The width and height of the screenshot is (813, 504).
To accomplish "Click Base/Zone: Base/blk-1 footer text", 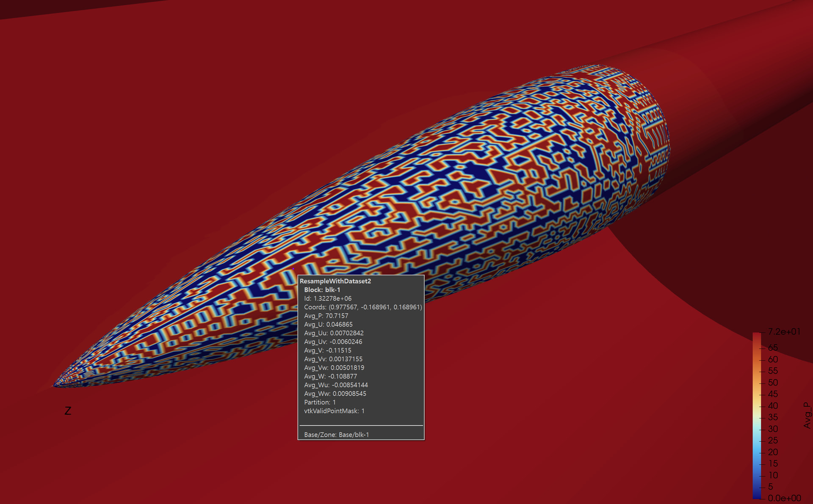I will coord(336,435).
